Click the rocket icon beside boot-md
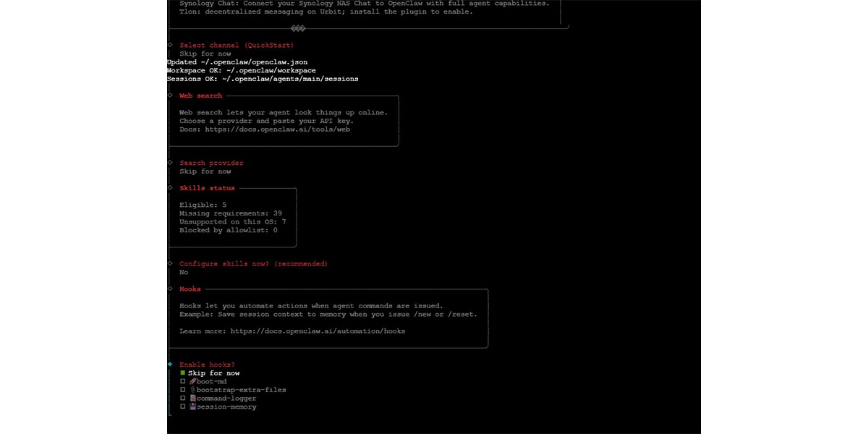Image resolution: width=868 pixels, height=434 pixels. pos(192,381)
